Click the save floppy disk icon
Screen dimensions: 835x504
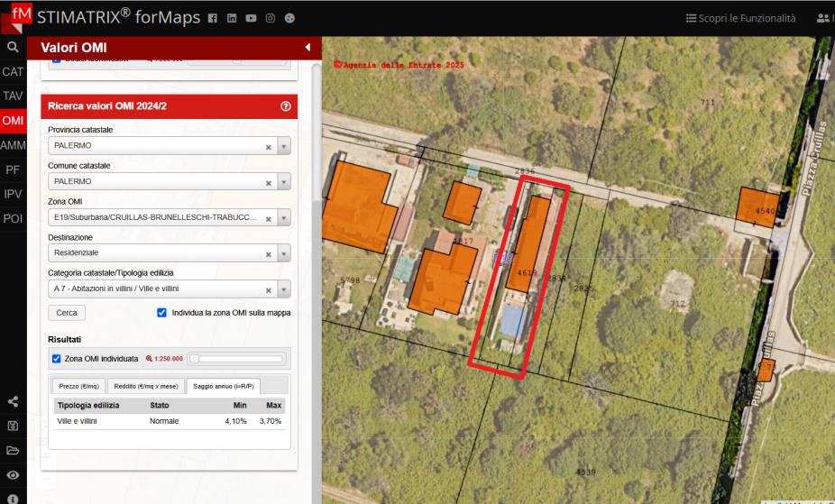tap(13, 426)
